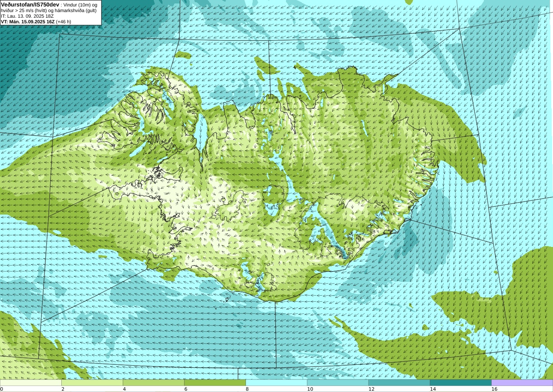Click the light cyan 8–10 m/s legend swatch
Image resolution: width=553 pixels, height=392 pixels.
[276, 383]
